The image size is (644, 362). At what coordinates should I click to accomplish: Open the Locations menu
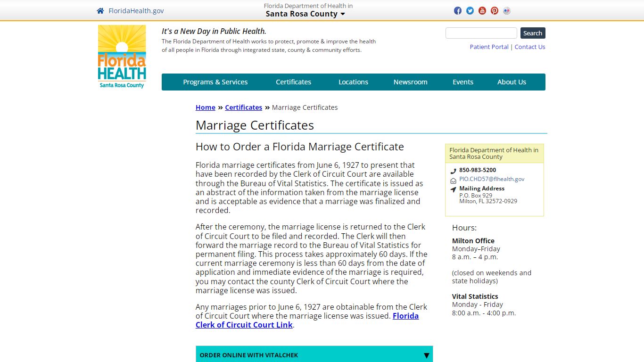point(354,82)
